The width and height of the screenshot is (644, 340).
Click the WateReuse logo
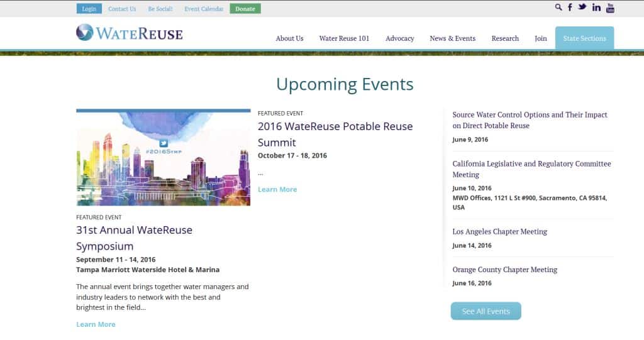point(130,33)
